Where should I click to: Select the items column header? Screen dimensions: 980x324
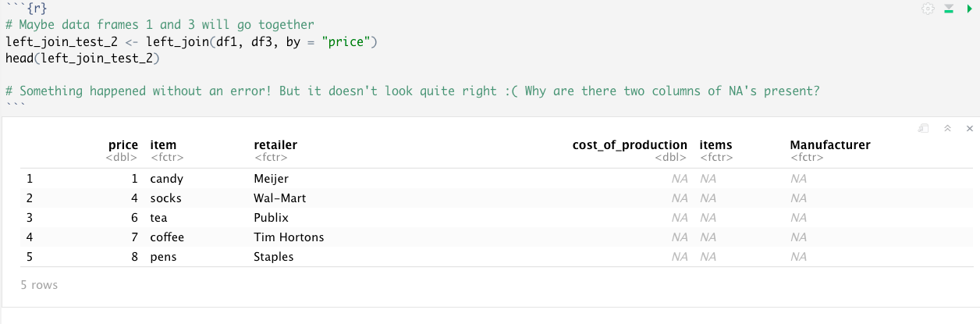715,144
